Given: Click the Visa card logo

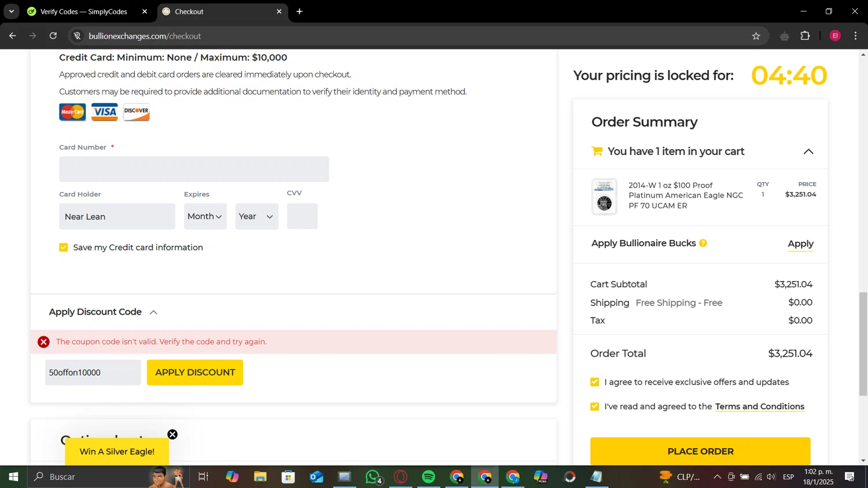Looking at the screenshot, I should [105, 112].
